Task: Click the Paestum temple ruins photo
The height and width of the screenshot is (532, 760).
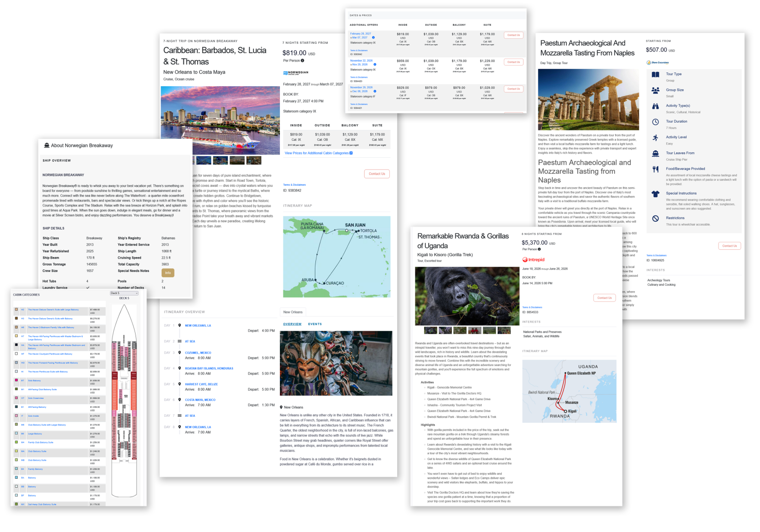Action: pos(588,100)
